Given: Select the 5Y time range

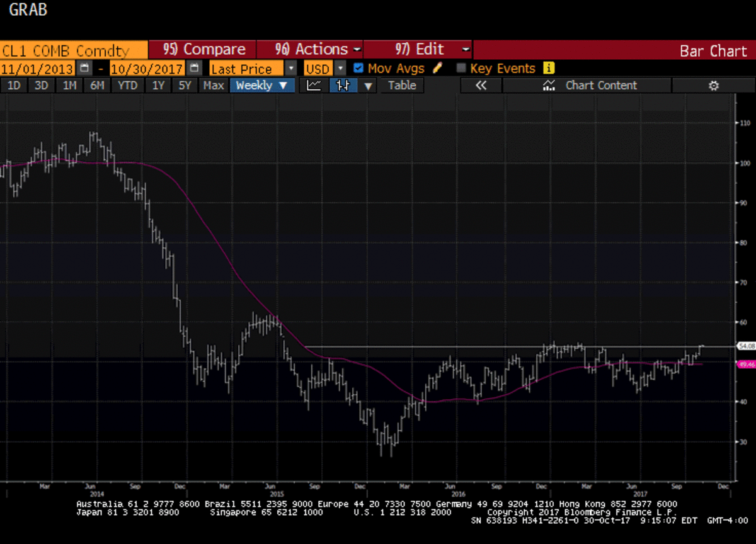Looking at the screenshot, I should [185, 86].
